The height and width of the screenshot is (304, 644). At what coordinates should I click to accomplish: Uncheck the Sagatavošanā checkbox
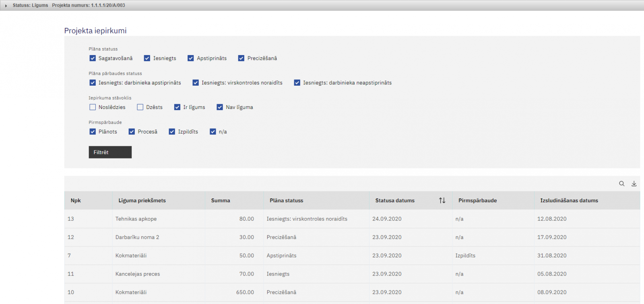[93, 58]
